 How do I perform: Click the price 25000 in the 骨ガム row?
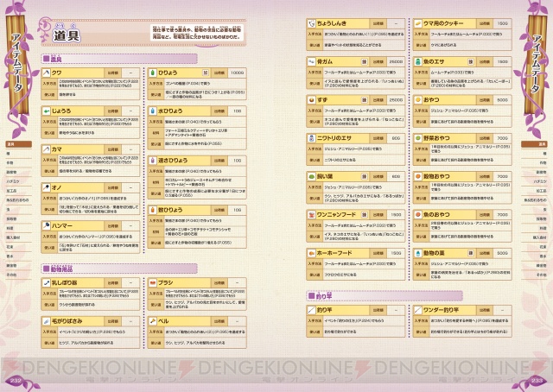coord(396,61)
